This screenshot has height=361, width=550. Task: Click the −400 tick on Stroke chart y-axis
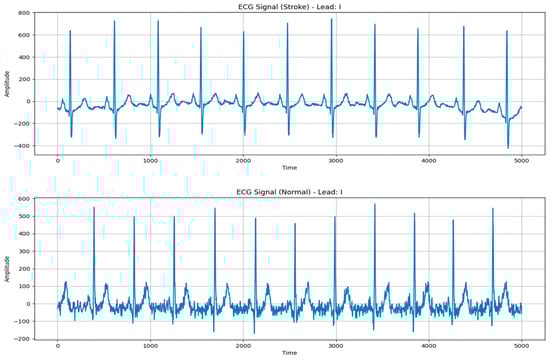(24, 146)
